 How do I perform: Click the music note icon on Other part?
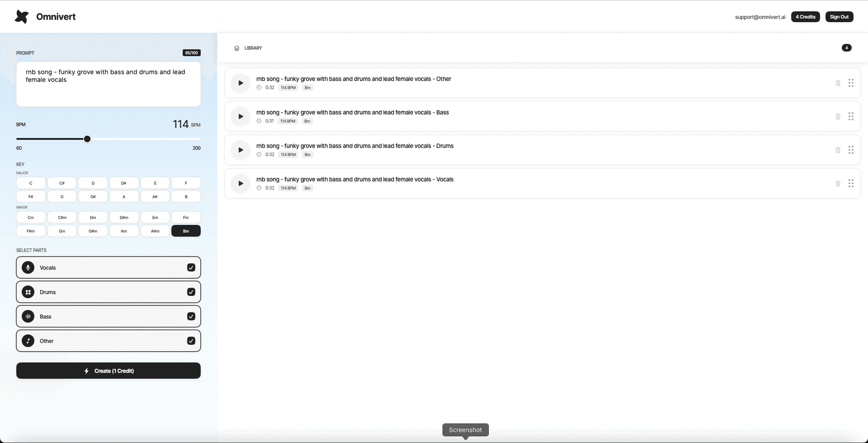click(x=28, y=341)
